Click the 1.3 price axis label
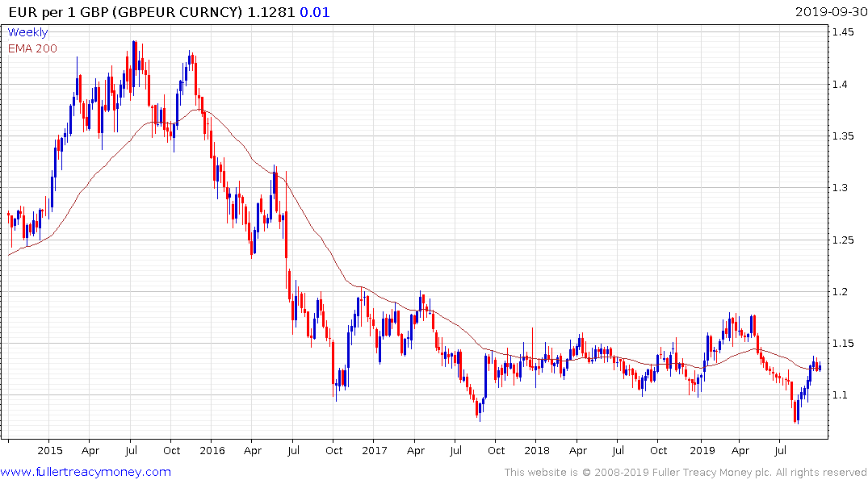The width and height of the screenshot is (868, 484). [x=841, y=188]
